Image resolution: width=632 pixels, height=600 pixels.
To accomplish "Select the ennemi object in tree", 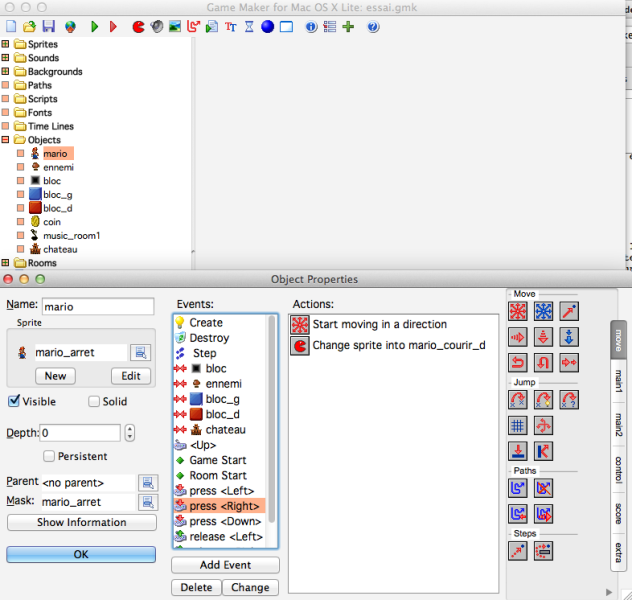I will pyautogui.click(x=58, y=167).
